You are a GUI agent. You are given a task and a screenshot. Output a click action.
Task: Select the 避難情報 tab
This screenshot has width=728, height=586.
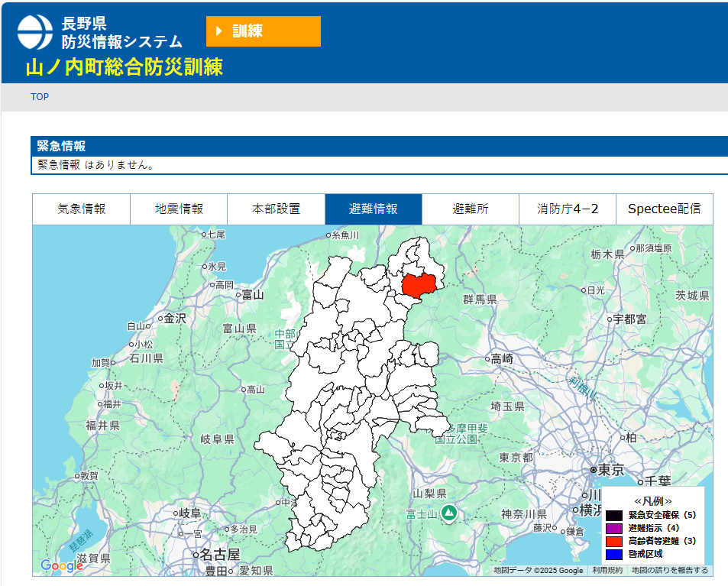pos(374,209)
